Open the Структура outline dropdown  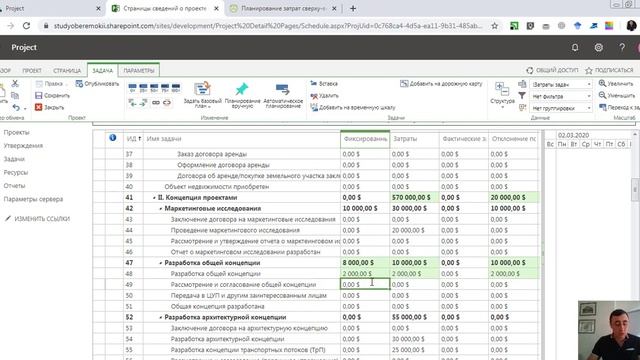tap(502, 95)
